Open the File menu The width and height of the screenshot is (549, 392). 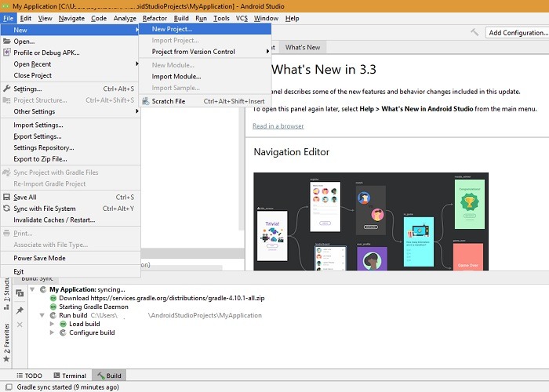point(8,18)
